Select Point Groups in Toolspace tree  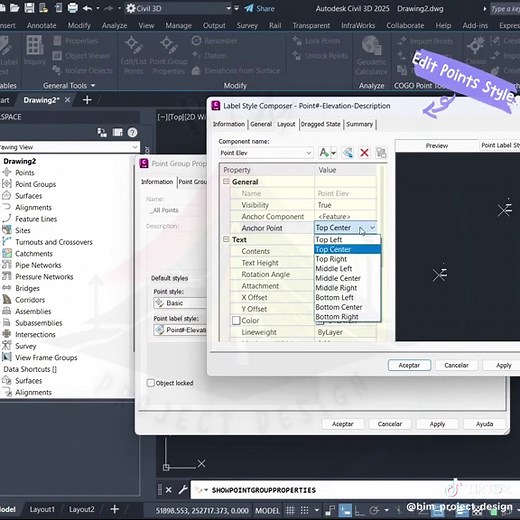click(35, 184)
